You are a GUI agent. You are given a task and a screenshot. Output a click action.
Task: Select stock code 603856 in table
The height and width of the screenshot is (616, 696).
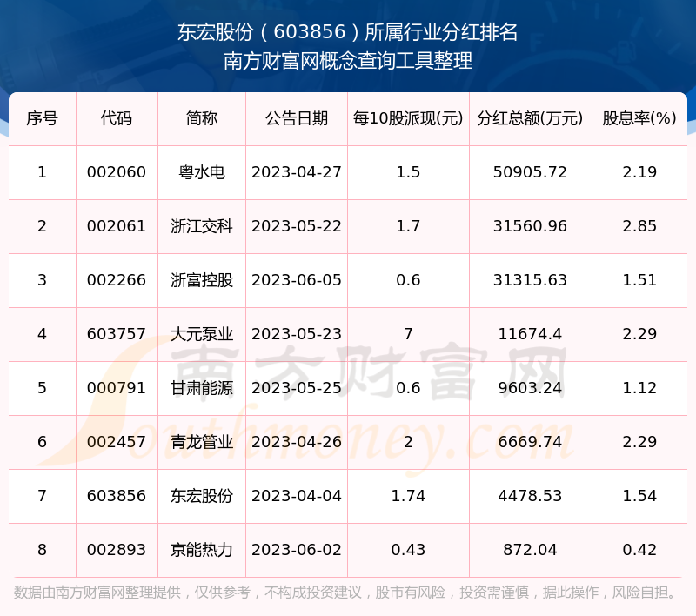pyautogui.click(x=117, y=496)
